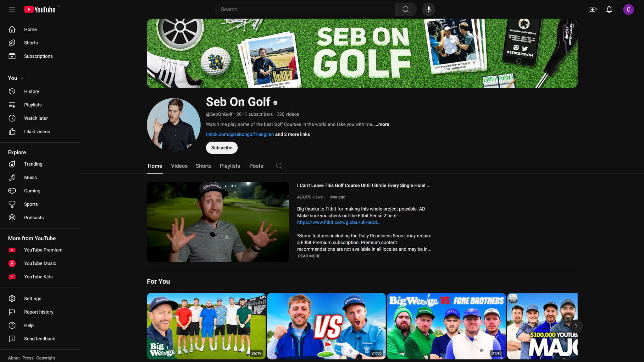644x362 pixels.
Task: Open Shorts from the sidebar
Action: pyautogui.click(x=31, y=43)
